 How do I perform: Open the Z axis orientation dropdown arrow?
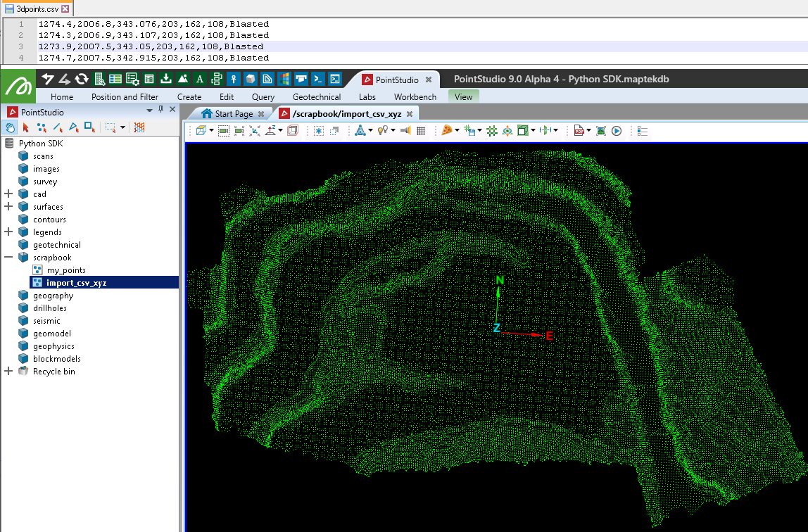(x=280, y=131)
